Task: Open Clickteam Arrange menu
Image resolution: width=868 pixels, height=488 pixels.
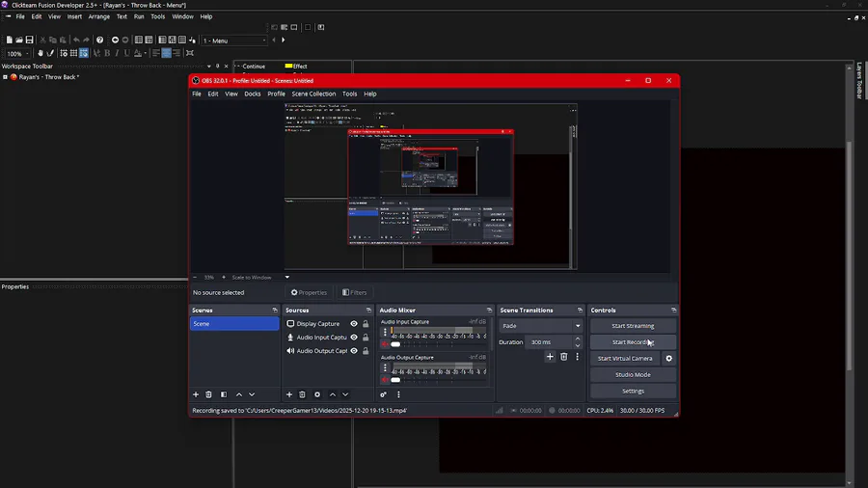Action: pos(99,16)
